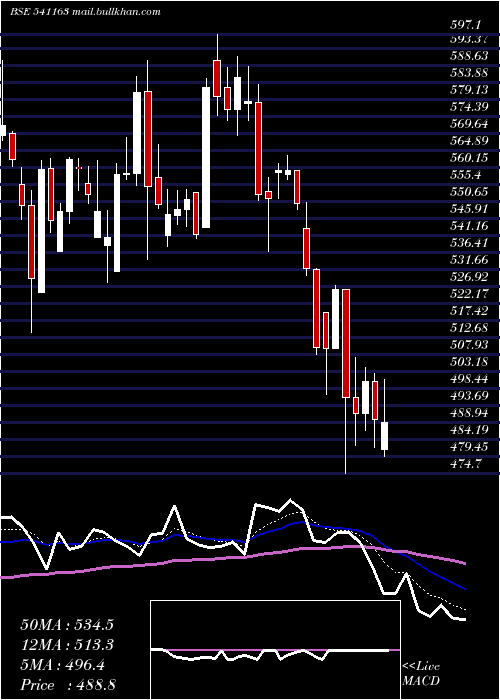Click the 579.13 price axis label
The image size is (500, 700).
(468, 89)
